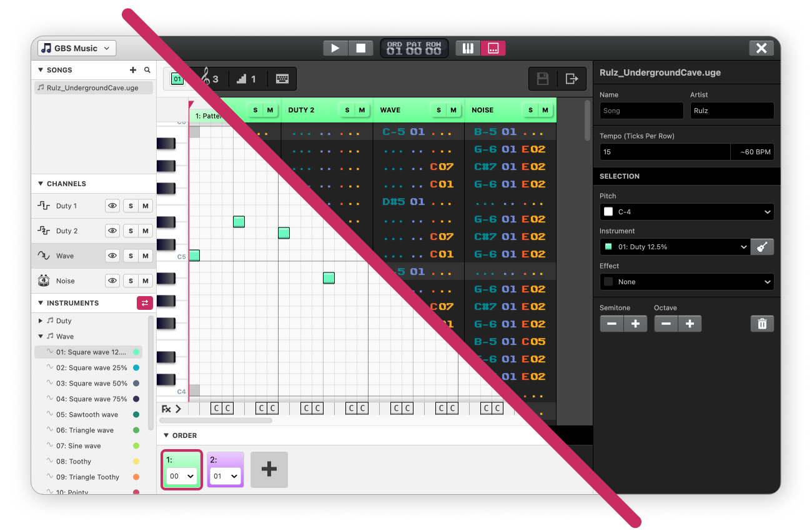Select order pattern 2 tile
This screenshot has height=531, width=812.
[225, 469]
